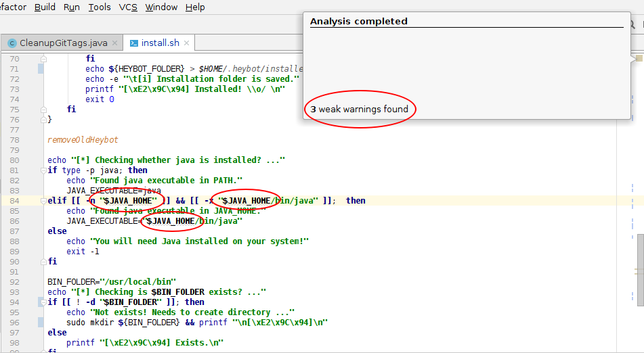Collapse the elif block at line 84

[x=43, y=201]
